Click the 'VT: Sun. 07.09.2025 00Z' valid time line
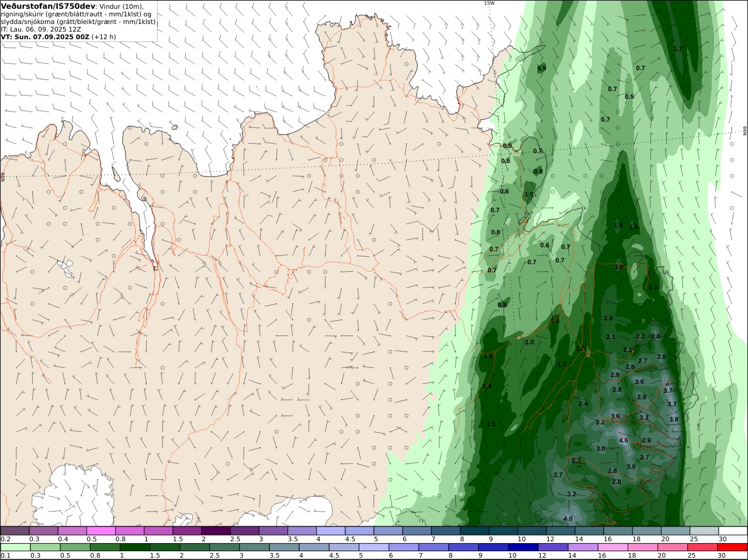 point(45,37)
